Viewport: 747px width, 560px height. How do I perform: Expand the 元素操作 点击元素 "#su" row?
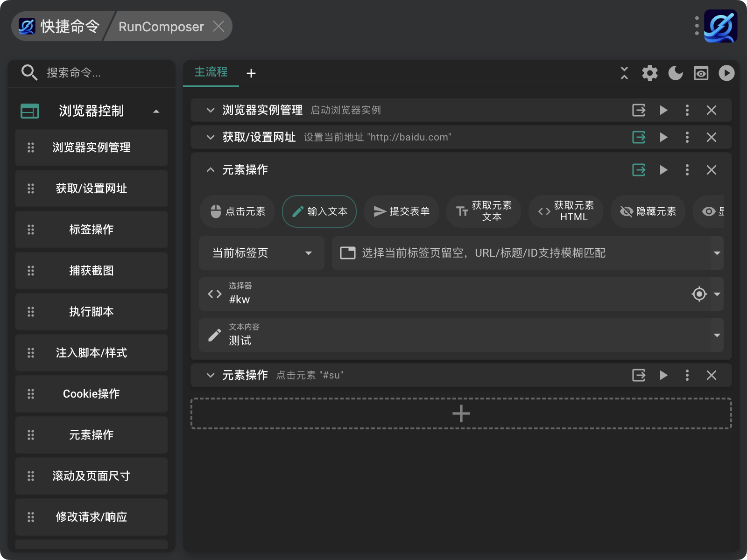point(211,375)
